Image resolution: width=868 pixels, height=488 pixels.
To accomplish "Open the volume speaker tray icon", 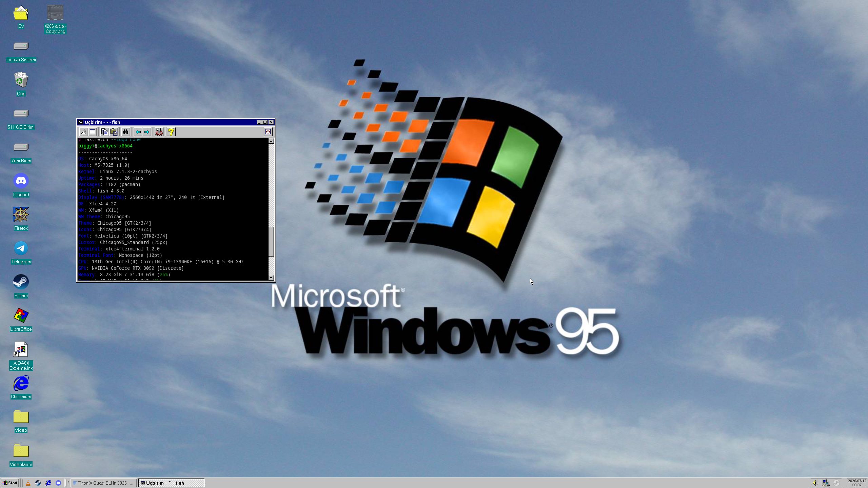I will tap(815, 483).
